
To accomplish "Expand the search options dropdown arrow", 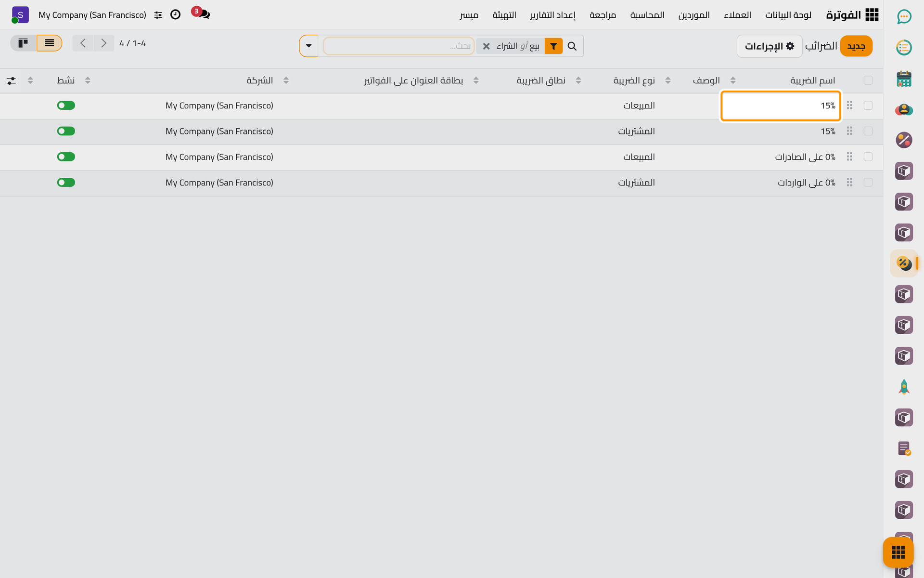I will 309,46.
